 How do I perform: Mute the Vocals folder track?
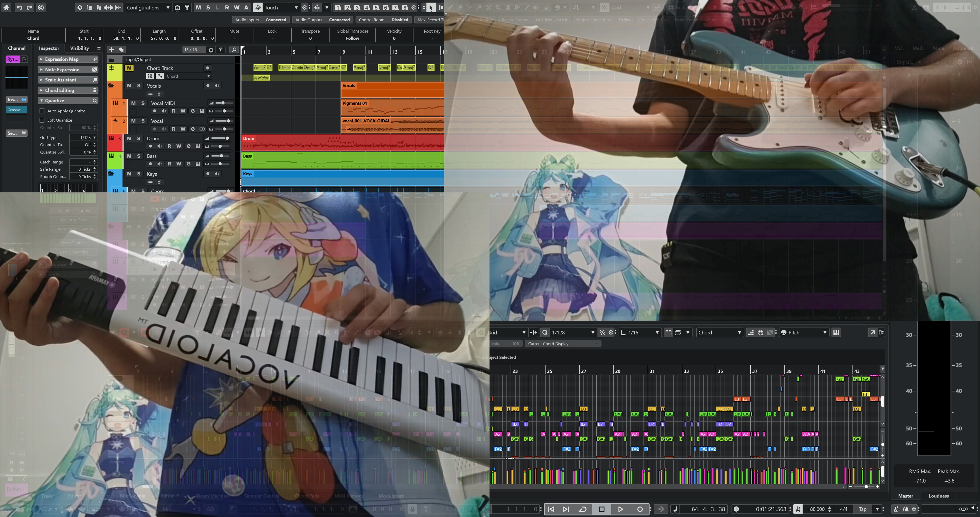click(129, 86)
